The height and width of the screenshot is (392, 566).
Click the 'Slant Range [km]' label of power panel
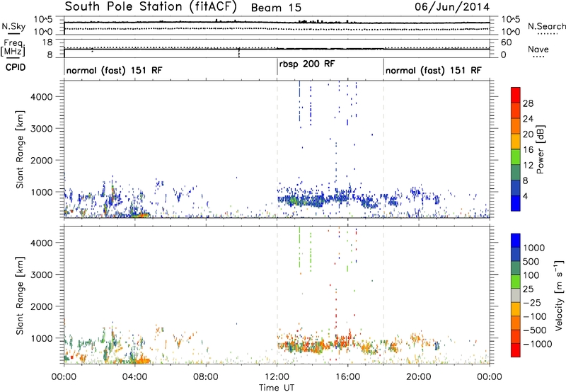point(20,149)
